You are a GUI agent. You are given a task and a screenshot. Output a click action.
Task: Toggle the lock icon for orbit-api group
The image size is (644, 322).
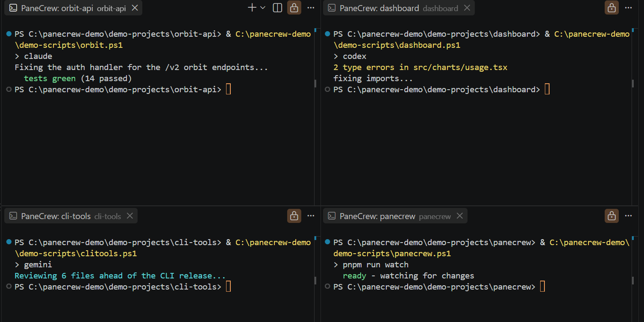tap(294, 8)
